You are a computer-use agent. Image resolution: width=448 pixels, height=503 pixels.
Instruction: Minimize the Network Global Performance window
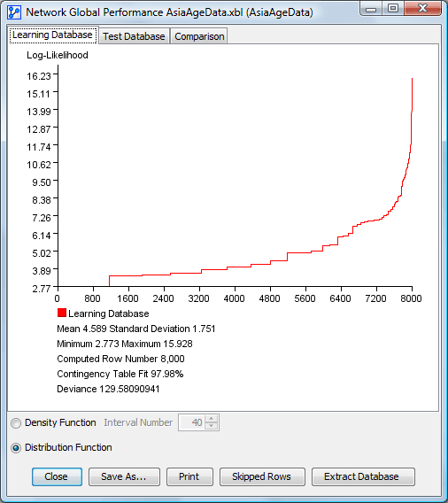coord(371,9)
